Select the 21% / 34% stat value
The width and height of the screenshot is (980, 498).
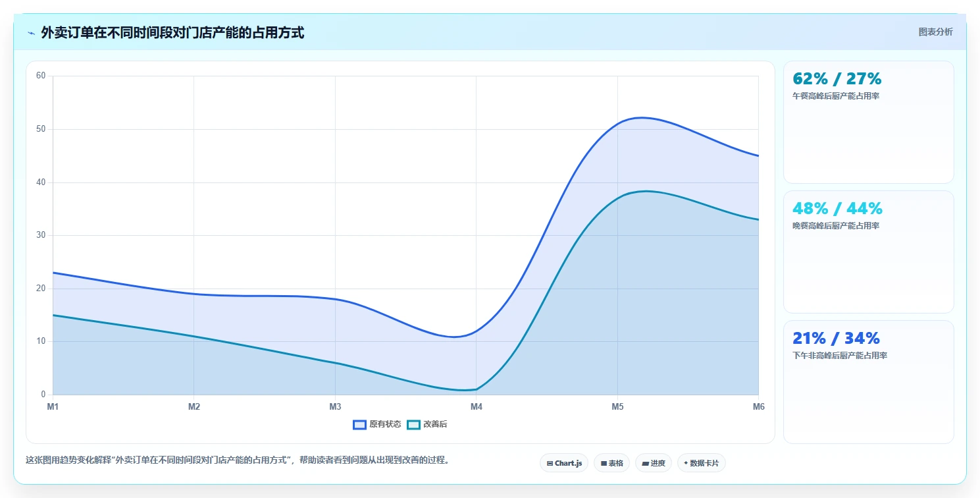[837, 339]
